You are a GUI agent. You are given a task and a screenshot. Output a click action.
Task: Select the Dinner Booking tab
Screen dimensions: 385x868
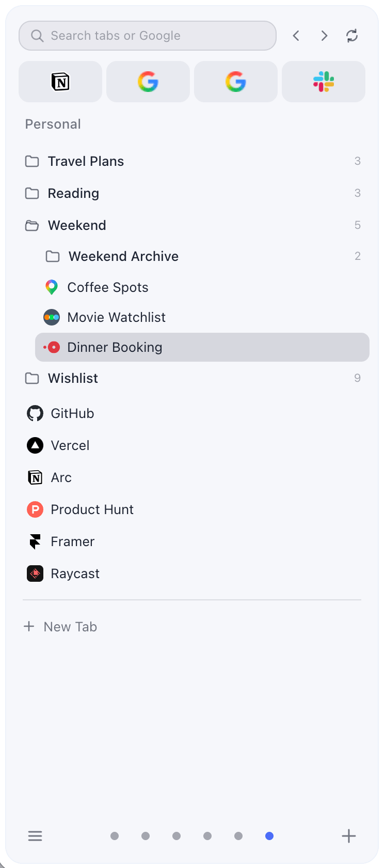pyautogui.click(x=115, y=347)
